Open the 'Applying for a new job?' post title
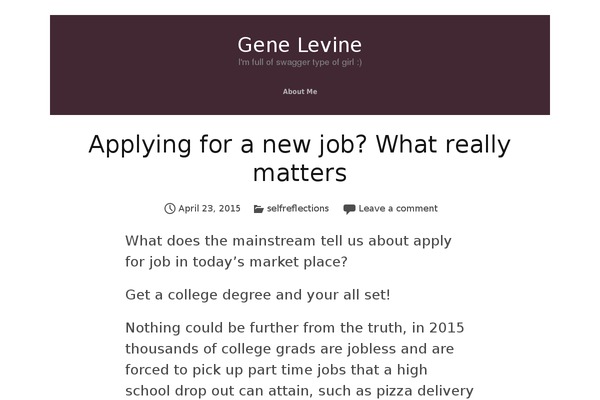Screen dimensions: 600x400 click(300, 158)
